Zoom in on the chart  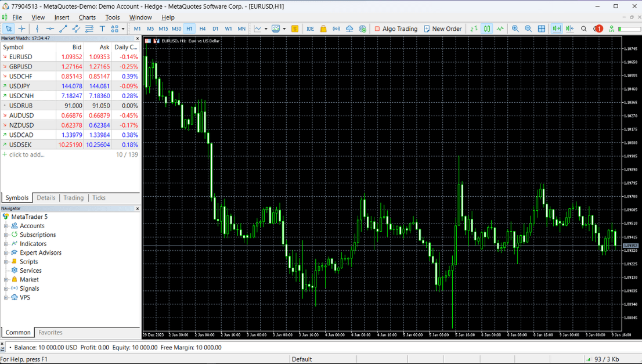(515, 28)
